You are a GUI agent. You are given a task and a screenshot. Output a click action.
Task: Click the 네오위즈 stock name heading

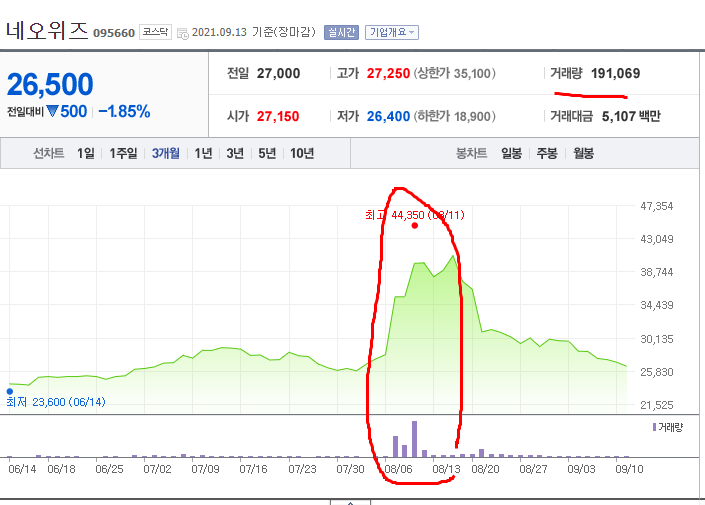pyautogui.click(x=47, y=31)
